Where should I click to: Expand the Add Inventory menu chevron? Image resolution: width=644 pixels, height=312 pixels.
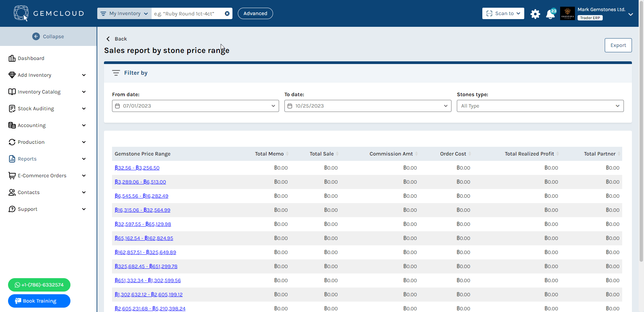[x=84, y=75]
